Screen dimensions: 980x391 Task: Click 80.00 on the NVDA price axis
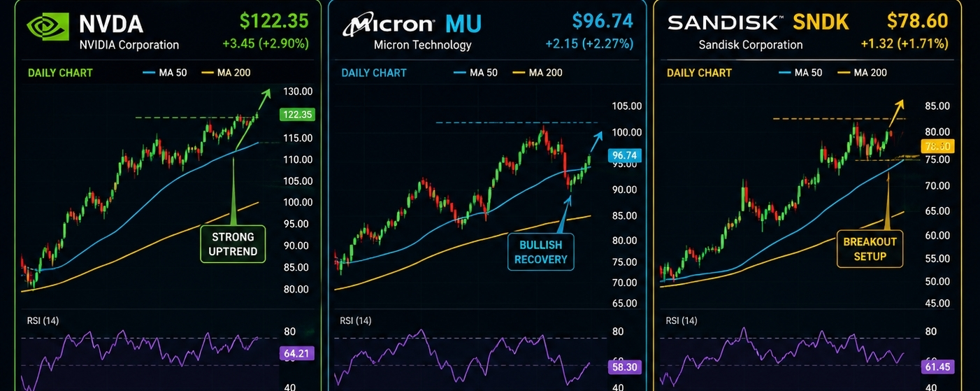(297, 289)
